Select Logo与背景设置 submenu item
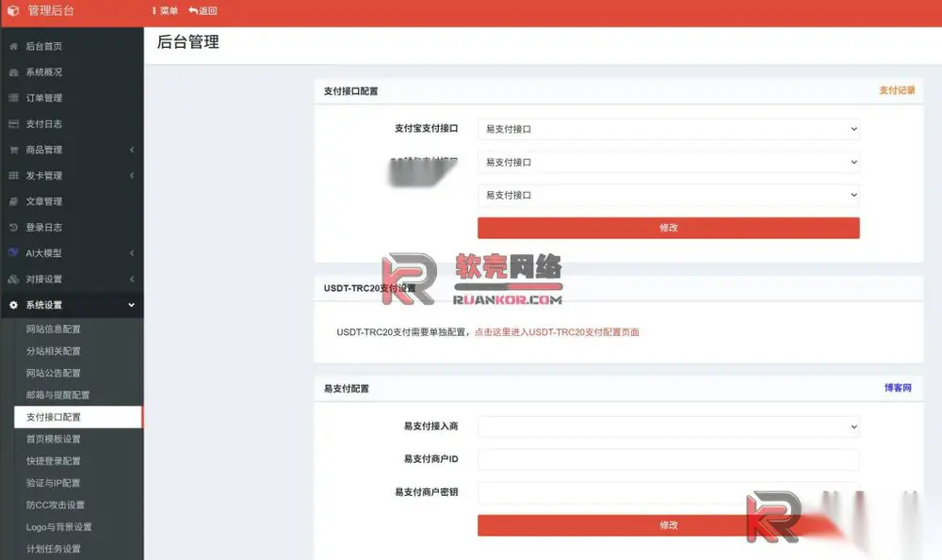942x560 pixels. click(x=58, y=527)
